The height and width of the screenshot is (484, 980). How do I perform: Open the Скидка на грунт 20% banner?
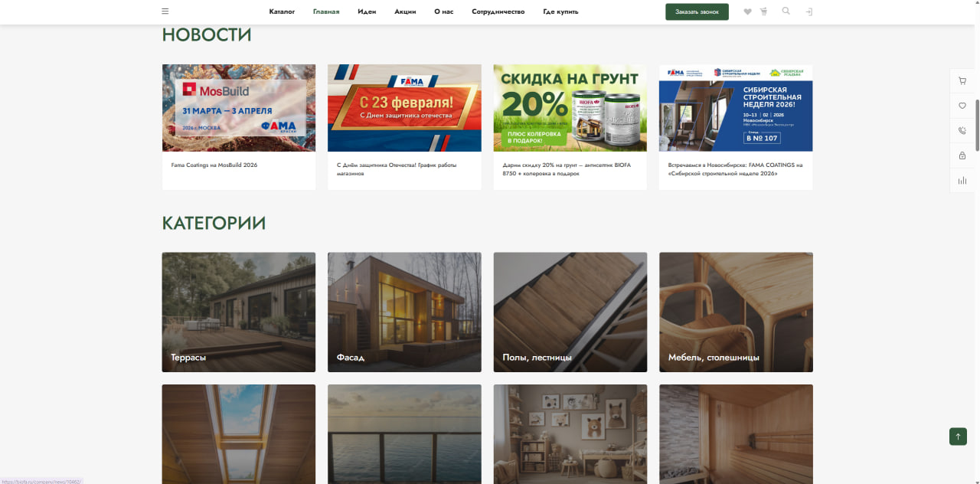tap(570, 108)
